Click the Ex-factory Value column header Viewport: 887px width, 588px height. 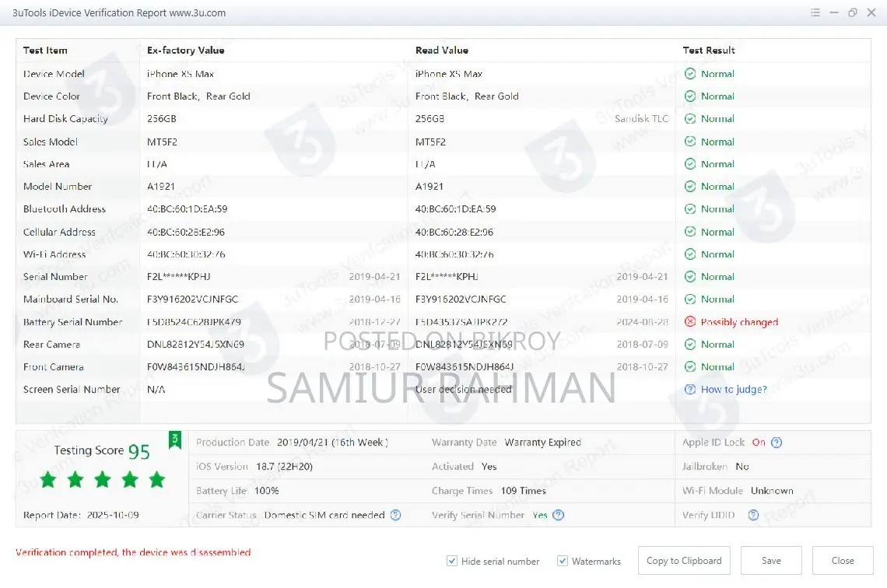click(x=185, y=51)
